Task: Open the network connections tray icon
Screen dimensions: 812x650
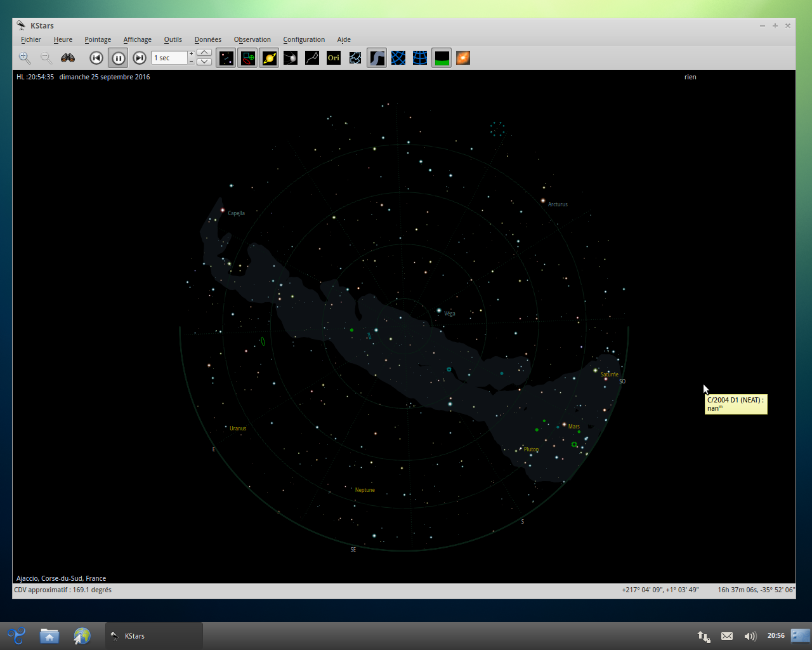Action: tap(704, 636)
